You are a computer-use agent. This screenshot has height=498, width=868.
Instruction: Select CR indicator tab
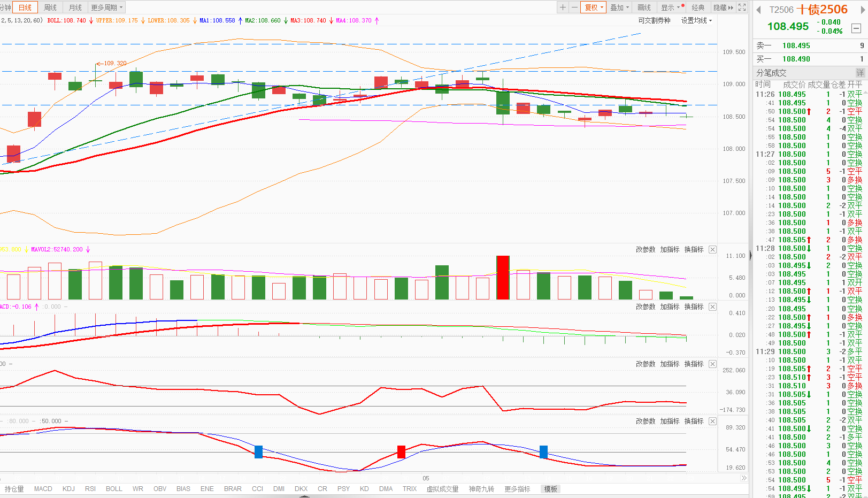coord(322,489)
